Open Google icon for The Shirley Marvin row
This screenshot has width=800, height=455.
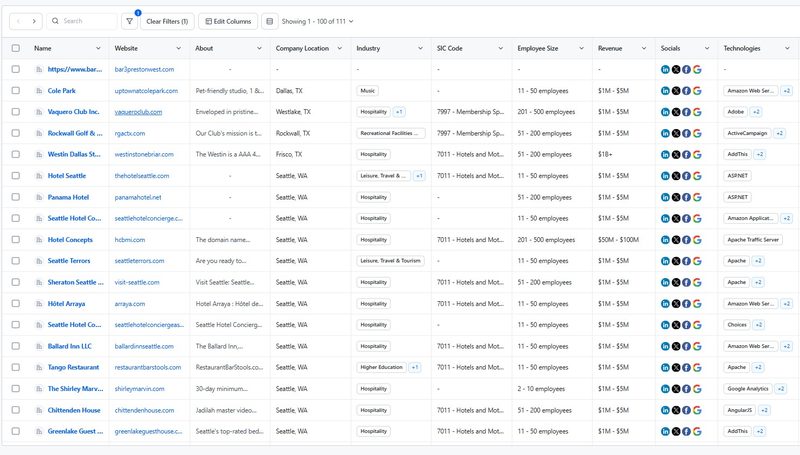(x=697, y=389)
